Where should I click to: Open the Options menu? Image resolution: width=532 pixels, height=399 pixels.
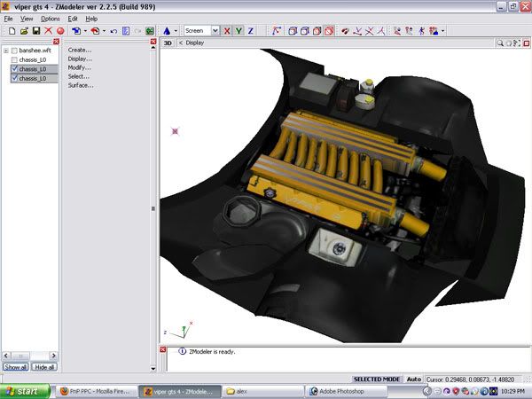(50, 18)
